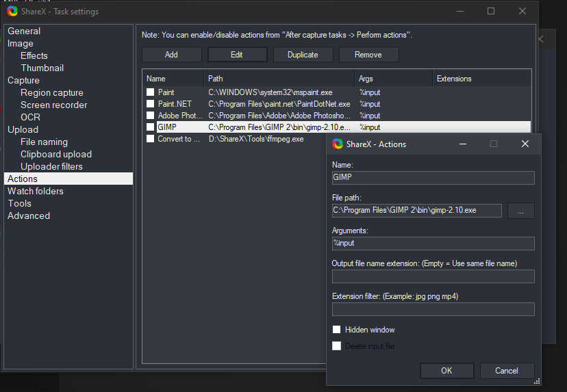Click the Extension filter field
567x392 pixels.
point(433,309)
